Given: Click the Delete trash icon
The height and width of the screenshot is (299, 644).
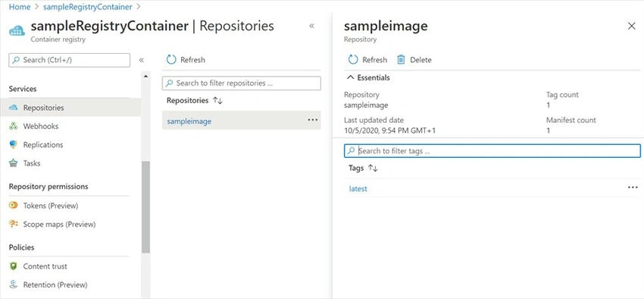Looking at the screenshot, I should [401, 60].
